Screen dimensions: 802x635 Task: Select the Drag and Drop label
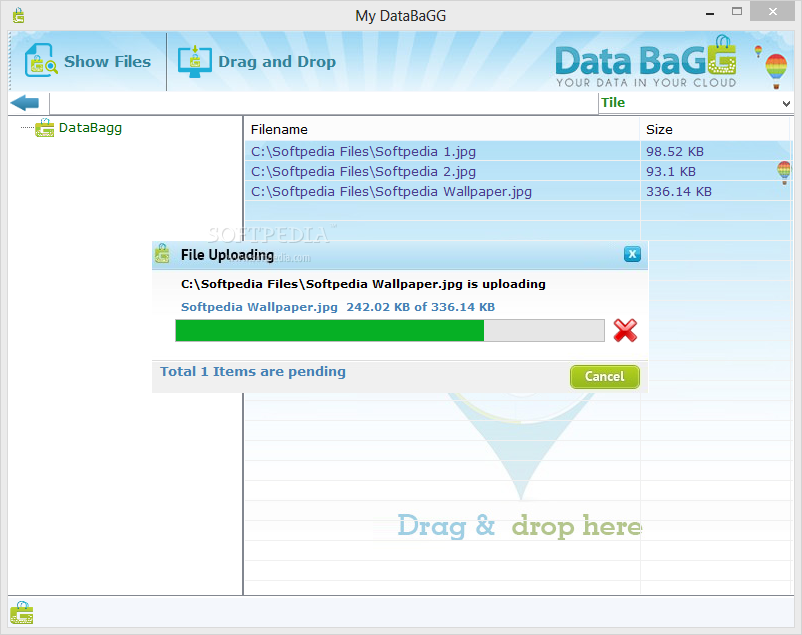click(x=277, y=62)
